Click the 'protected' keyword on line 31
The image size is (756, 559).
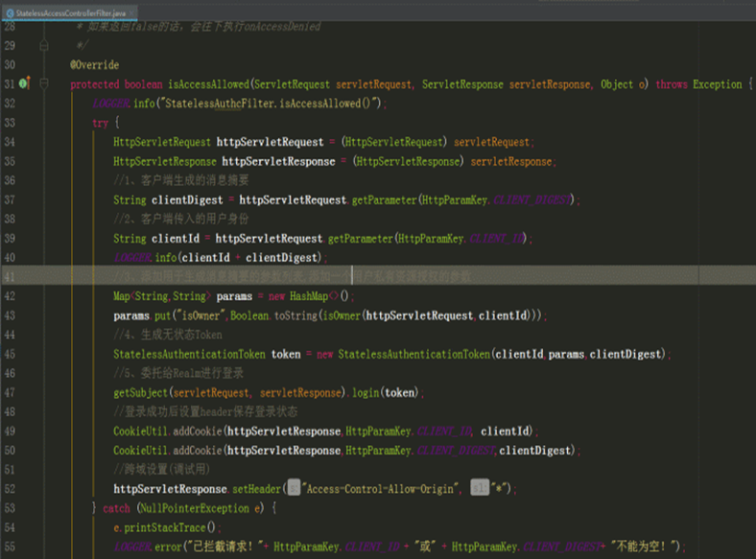[94, 84]
